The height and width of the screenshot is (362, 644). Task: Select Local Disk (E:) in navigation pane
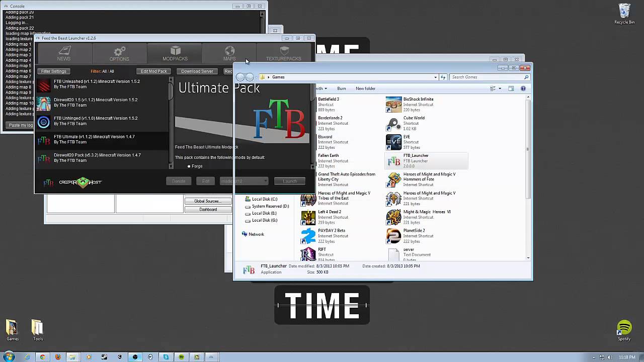[261, 213]
